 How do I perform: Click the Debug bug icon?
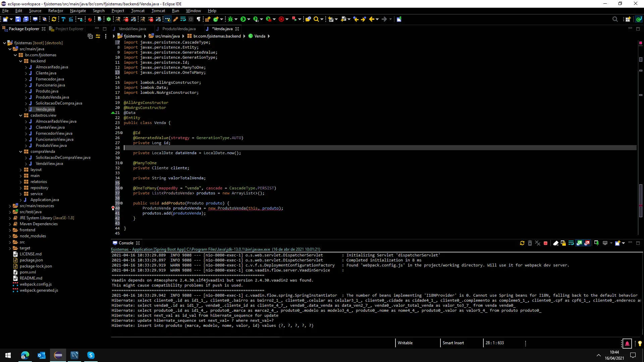[230, 19]
